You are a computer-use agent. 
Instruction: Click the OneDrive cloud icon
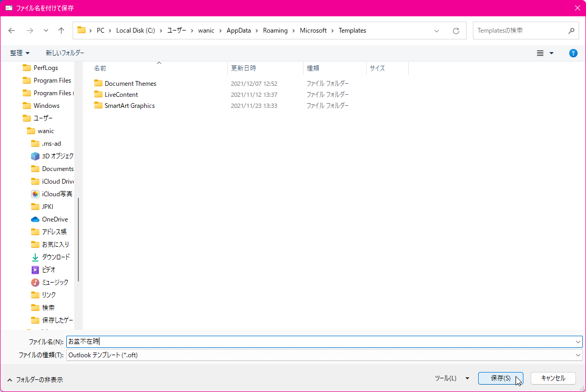[x=35, y=219]
